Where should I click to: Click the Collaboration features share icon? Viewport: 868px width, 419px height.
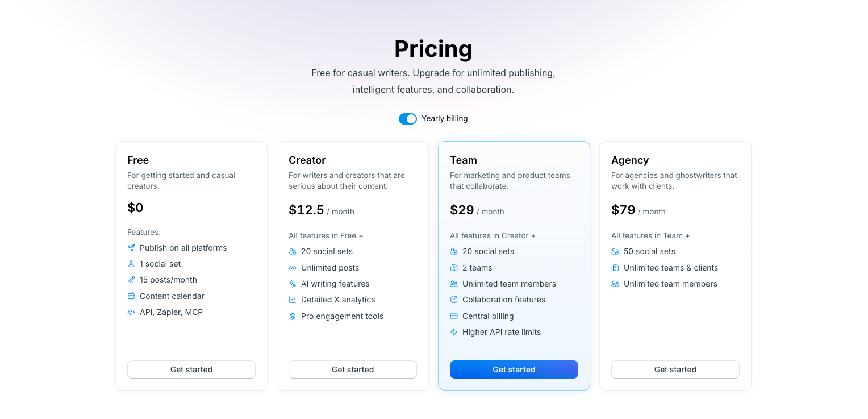453,300
